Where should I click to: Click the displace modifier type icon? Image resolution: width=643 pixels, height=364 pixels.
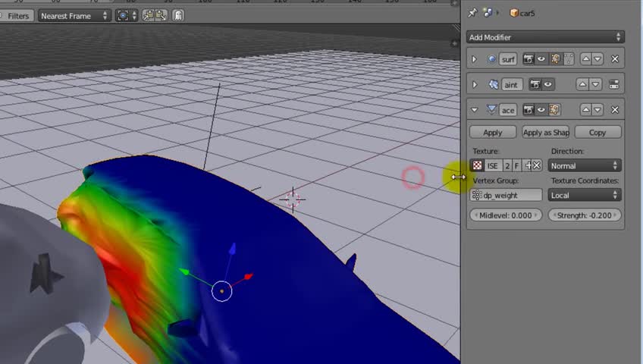(491, 109)
